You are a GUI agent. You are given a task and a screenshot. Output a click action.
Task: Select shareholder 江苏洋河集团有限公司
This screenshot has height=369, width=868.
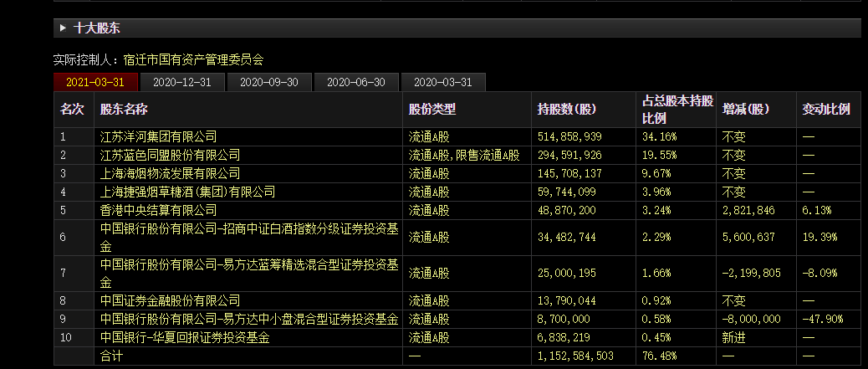158,136
